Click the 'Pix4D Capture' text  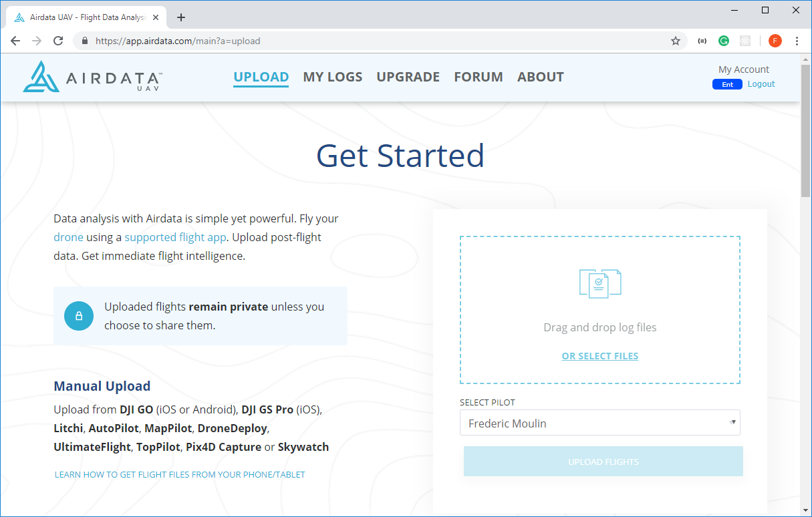pos(224,447)
